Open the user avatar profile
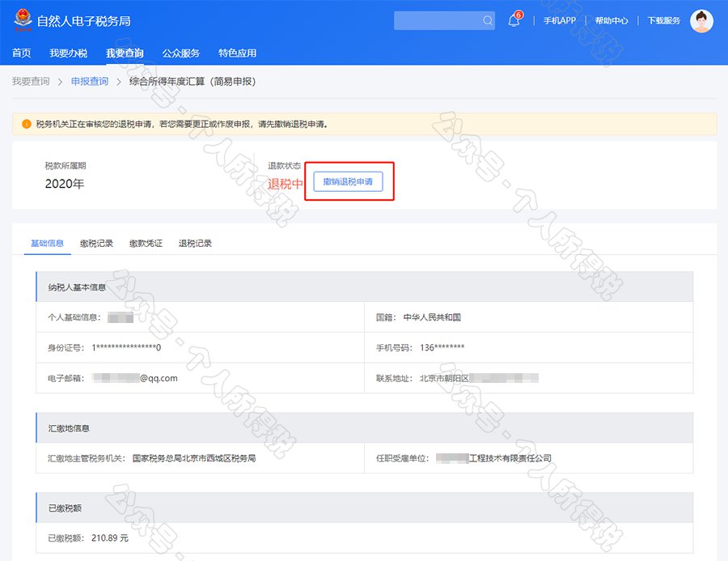Screen dimensions: 728x561 (x=701, y=21)
